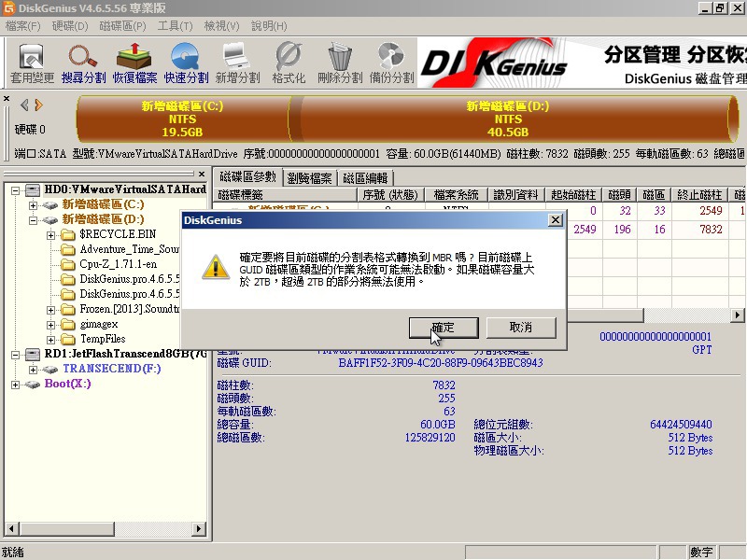
Task: Switch to the 磁區編輯 tab
Action: pos(366,177)
